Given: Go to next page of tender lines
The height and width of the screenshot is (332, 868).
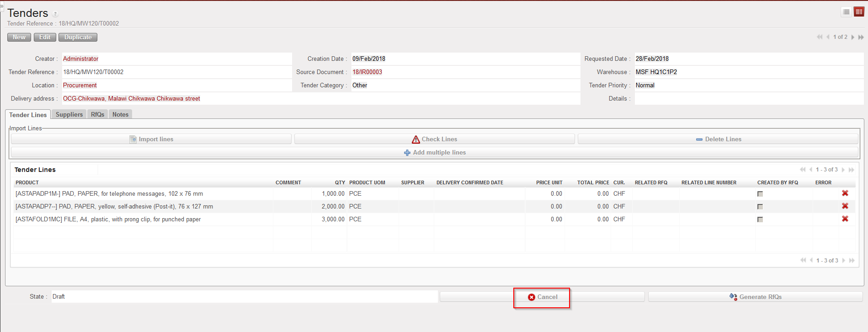Looking at the screenshot, I should point(843,170).
